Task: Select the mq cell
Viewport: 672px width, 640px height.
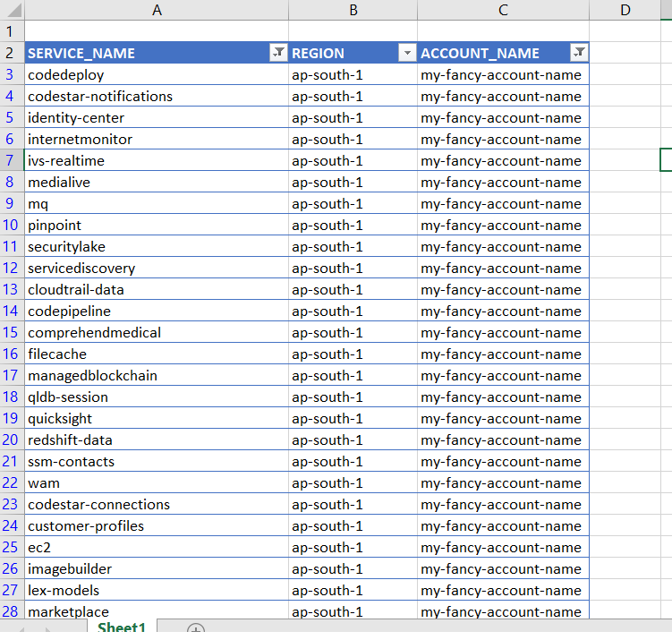Action: (x=157, y=203)
